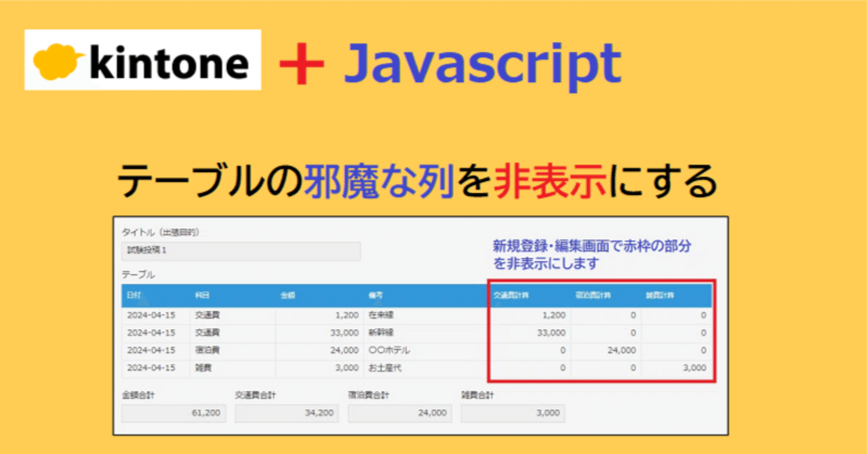This screenshot has width=868, height=454.
Task: Click the 3,000 value under 雑費計算
Action: pyautogui.click(x=694, y=368)
